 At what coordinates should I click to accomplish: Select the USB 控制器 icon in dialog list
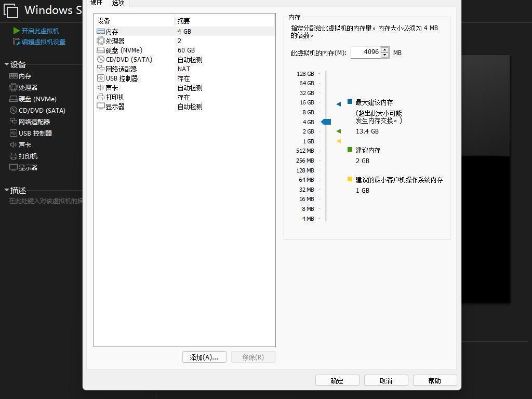(101, 78)
